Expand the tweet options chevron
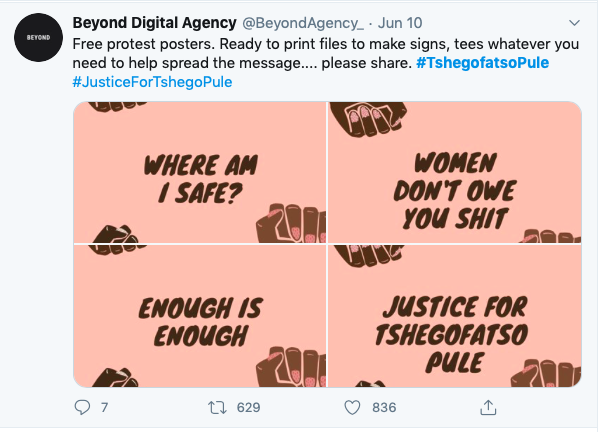This screenshot has height=432, width=601. (x=574, y=23)
